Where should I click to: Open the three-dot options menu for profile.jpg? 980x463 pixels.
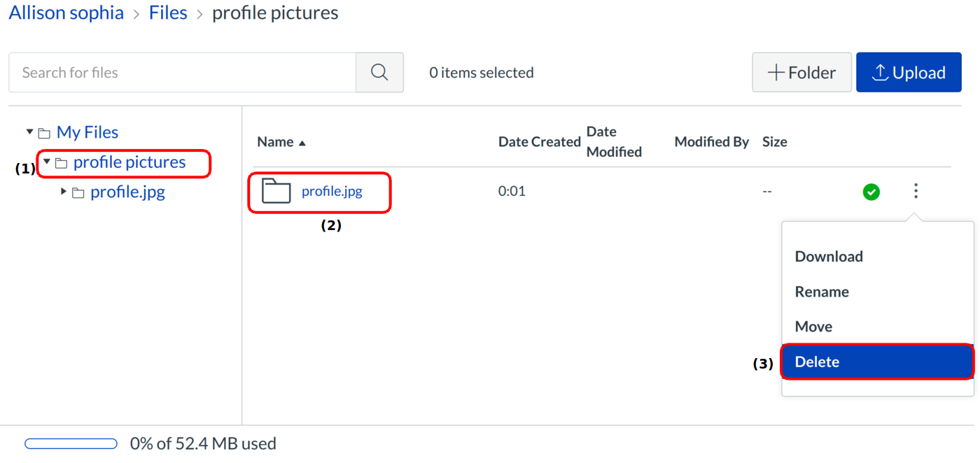tap(916, 191)
